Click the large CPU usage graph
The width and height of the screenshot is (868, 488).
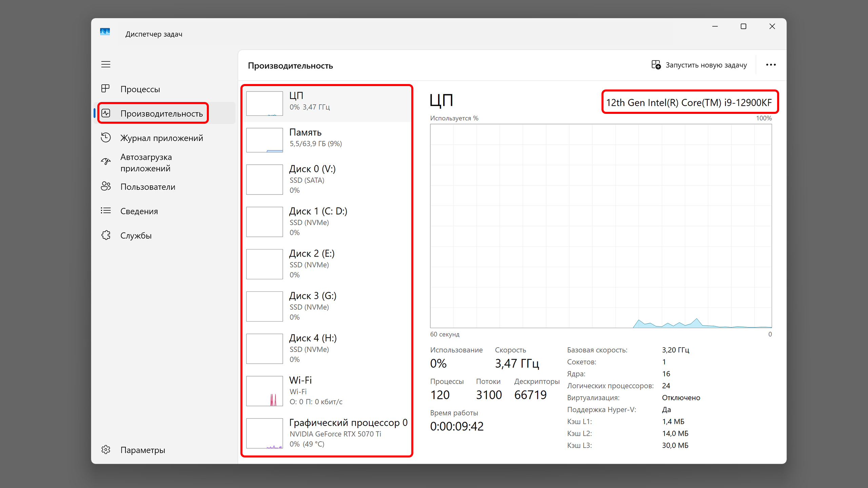pos(601,226)
